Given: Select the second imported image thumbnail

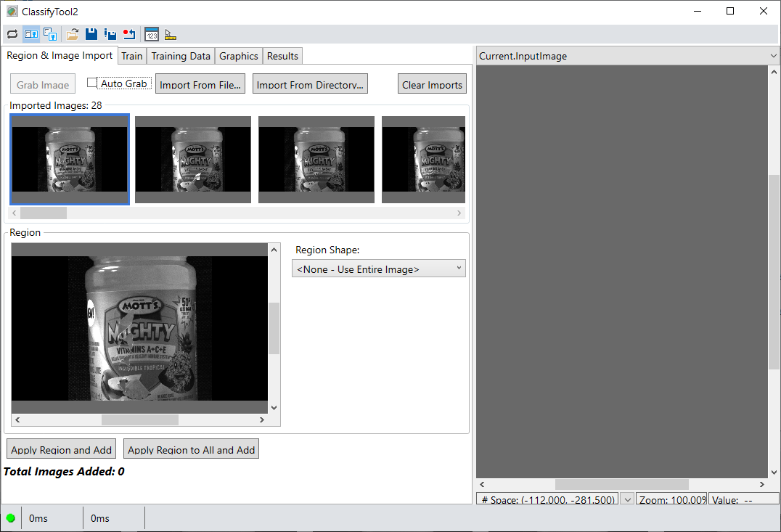Looking at the screenshot, I should tap(192, 159).
